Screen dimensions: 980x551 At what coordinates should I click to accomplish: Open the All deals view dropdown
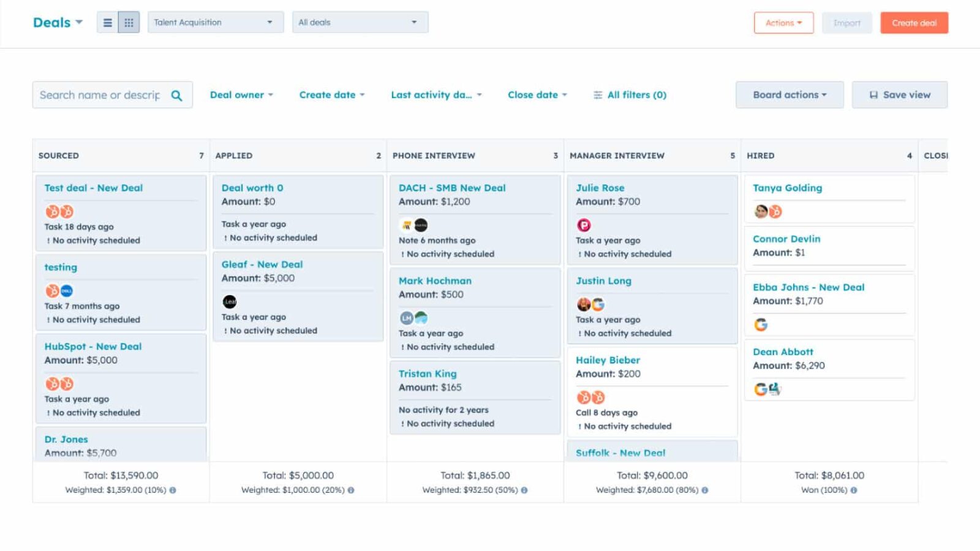pos(360,23)
